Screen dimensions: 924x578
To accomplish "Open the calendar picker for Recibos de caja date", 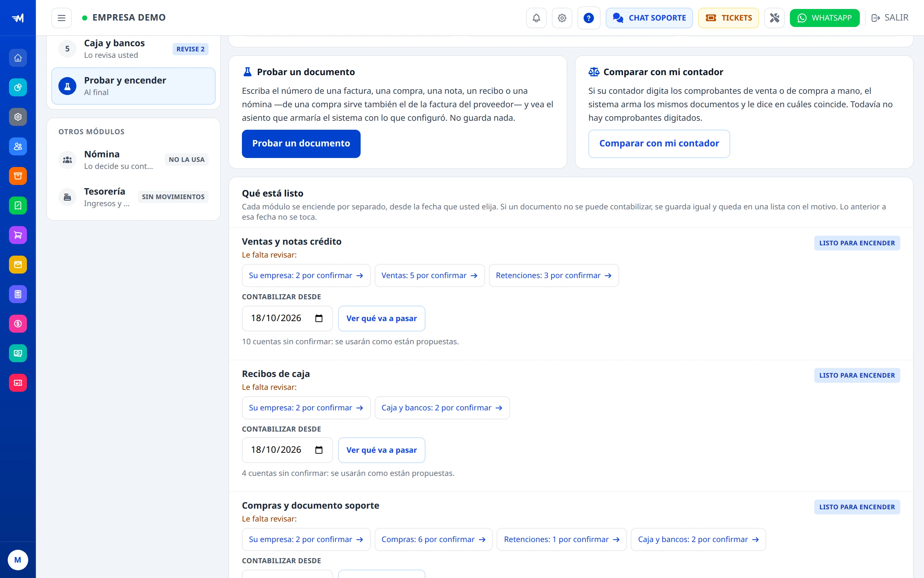I will tap(319, 450).
